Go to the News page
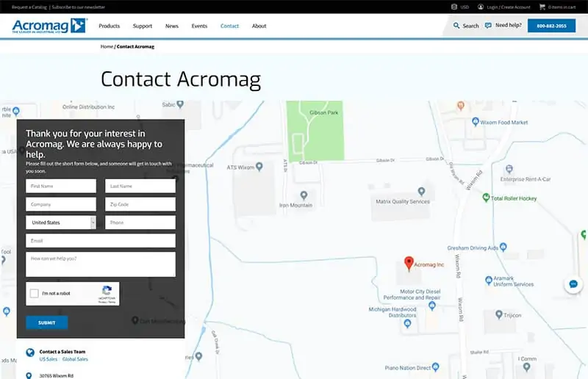Image resolution: width=588 pixels, height=379 pixels. (x=172, y=26)
